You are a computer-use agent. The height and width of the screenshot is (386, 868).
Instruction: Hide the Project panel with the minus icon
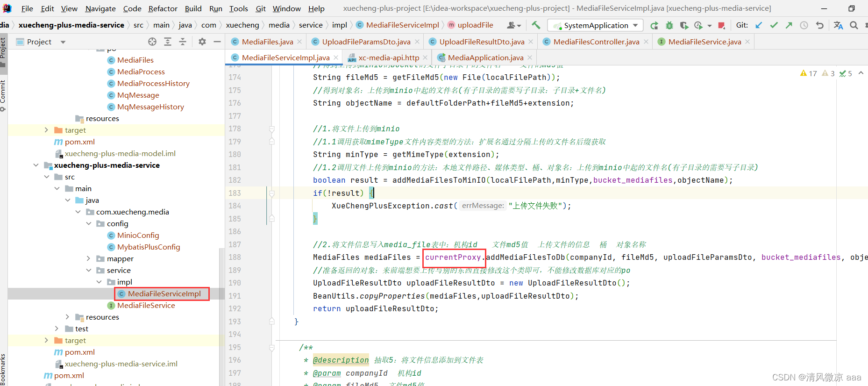coord(217,42)
